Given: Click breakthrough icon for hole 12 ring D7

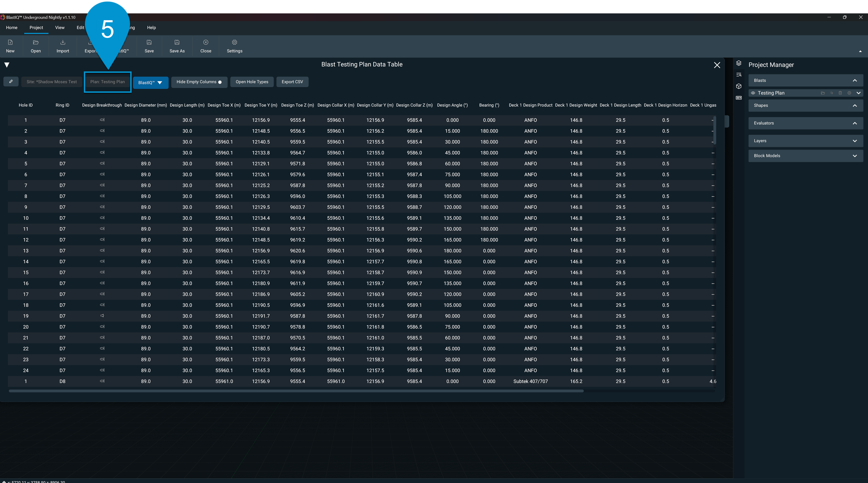Looking at the screenshot, I should [102, 240].
